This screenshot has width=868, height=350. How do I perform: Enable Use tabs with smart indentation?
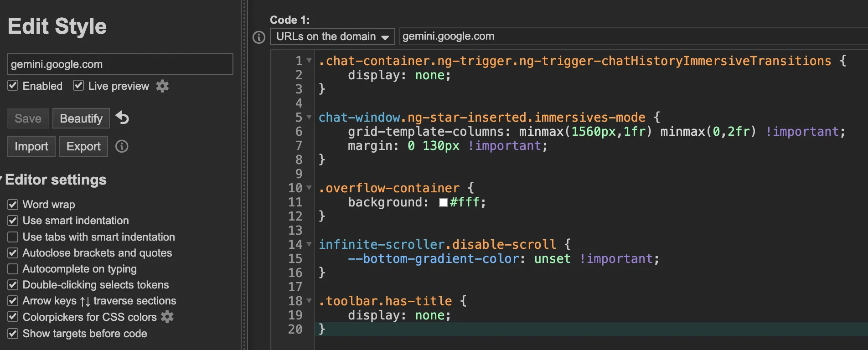point(13,237)
